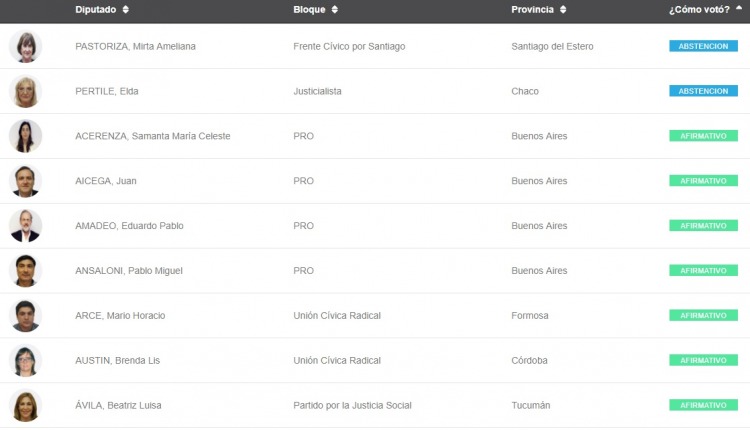Click Samanta Acerenza's avatar
The height and width of the screenshot is (430, 750).
click(25, 136)
